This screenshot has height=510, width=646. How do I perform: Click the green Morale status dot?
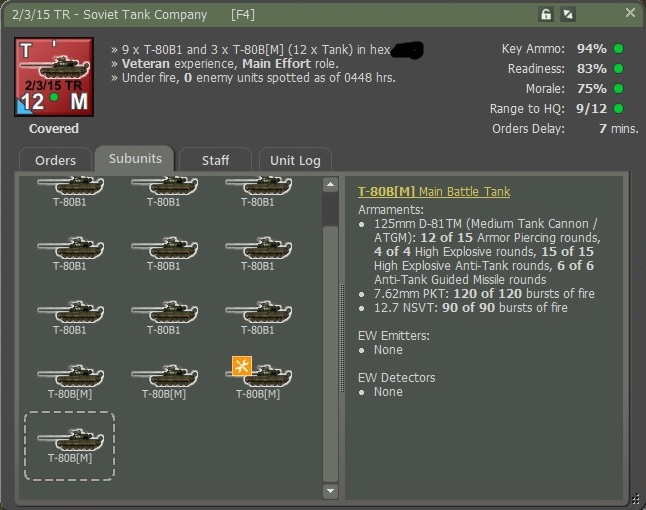618,89
